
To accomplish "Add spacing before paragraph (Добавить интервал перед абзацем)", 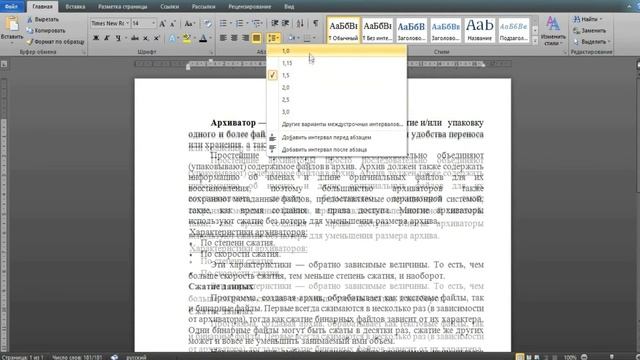I will 337,138.
